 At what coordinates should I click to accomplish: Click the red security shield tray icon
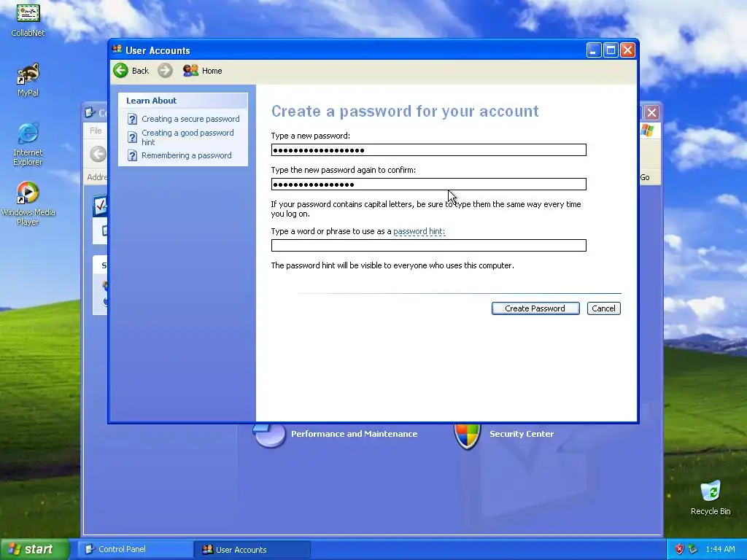click(679, 549)
